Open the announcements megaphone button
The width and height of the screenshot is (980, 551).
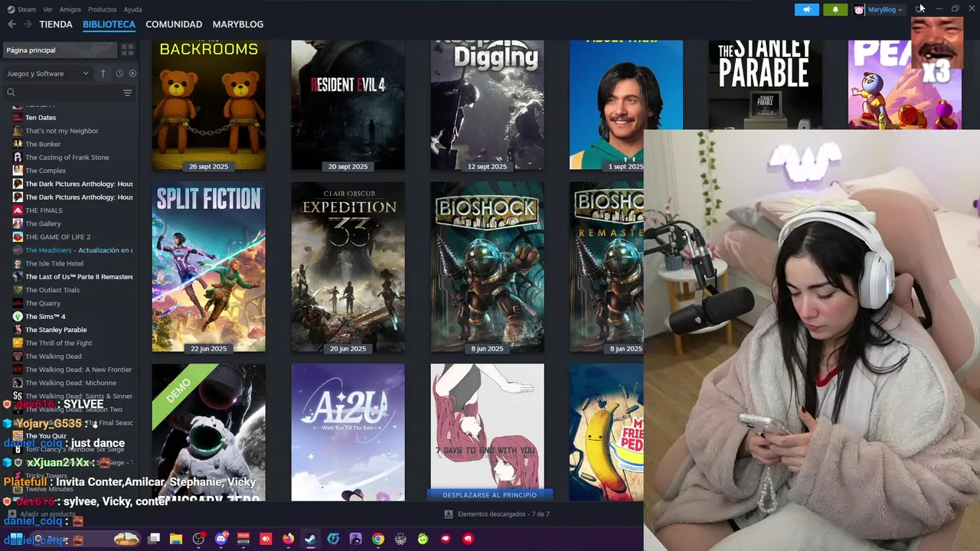(806, 9)
